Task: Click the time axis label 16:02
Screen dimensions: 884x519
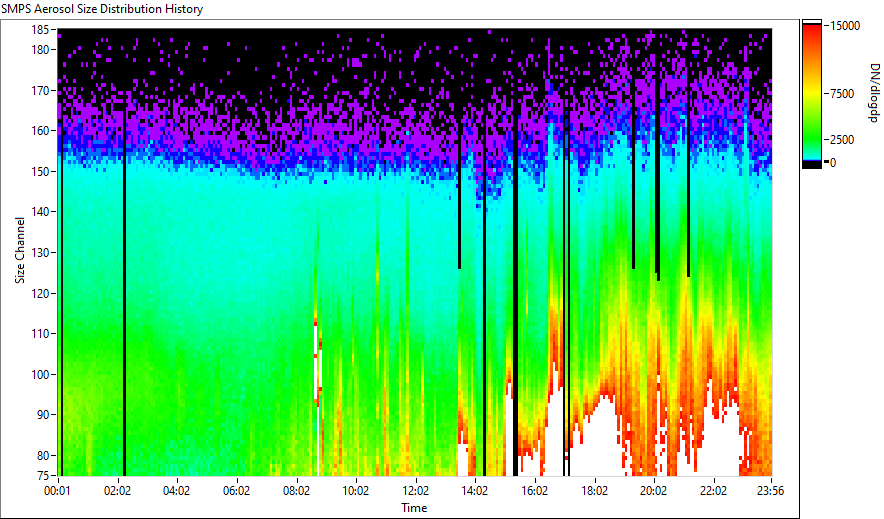Action: (534, 491)
